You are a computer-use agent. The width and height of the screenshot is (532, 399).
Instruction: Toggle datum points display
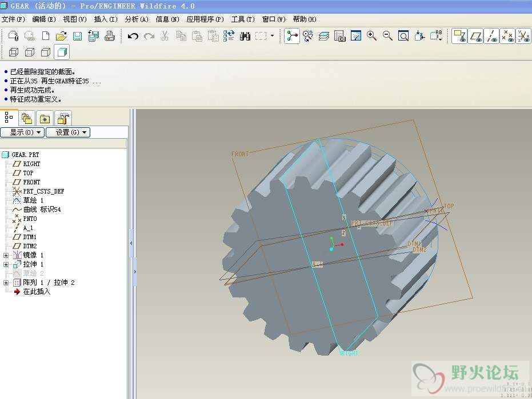point(507,35)
